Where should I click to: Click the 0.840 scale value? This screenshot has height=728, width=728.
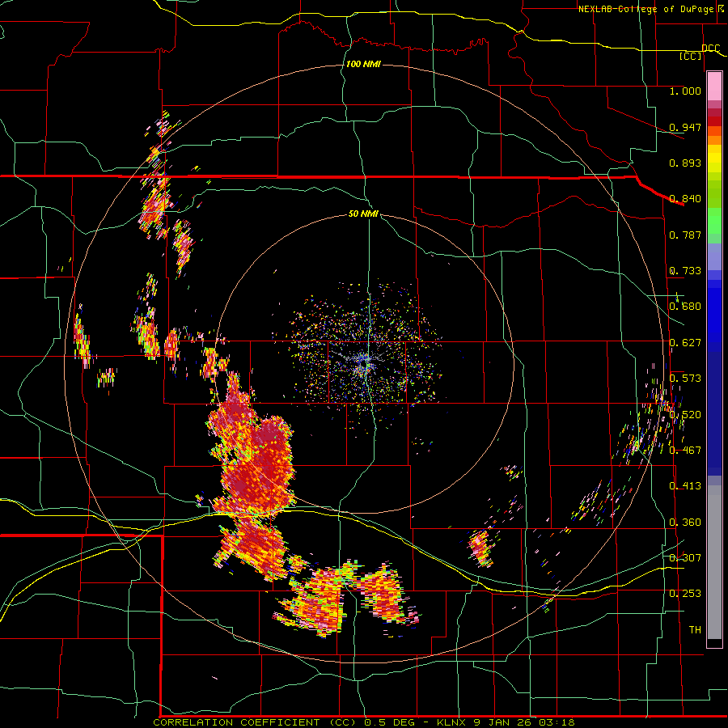[685, 198]
